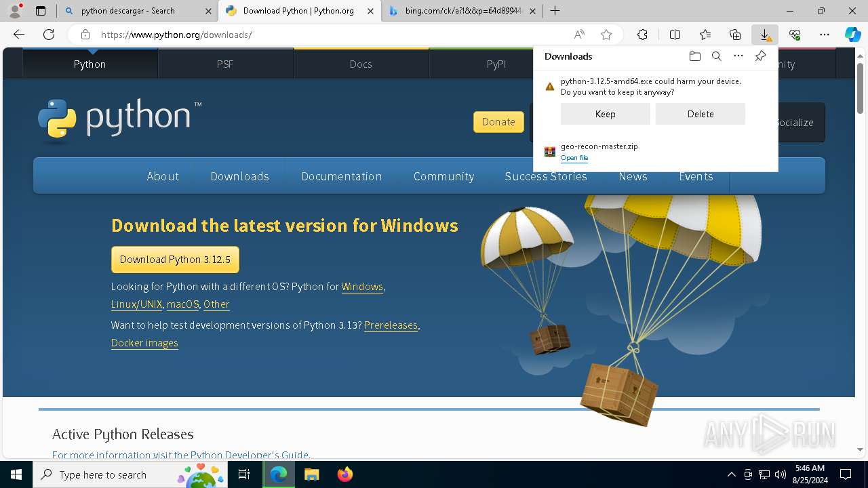Open Browser essentials icon

point(795,35)
